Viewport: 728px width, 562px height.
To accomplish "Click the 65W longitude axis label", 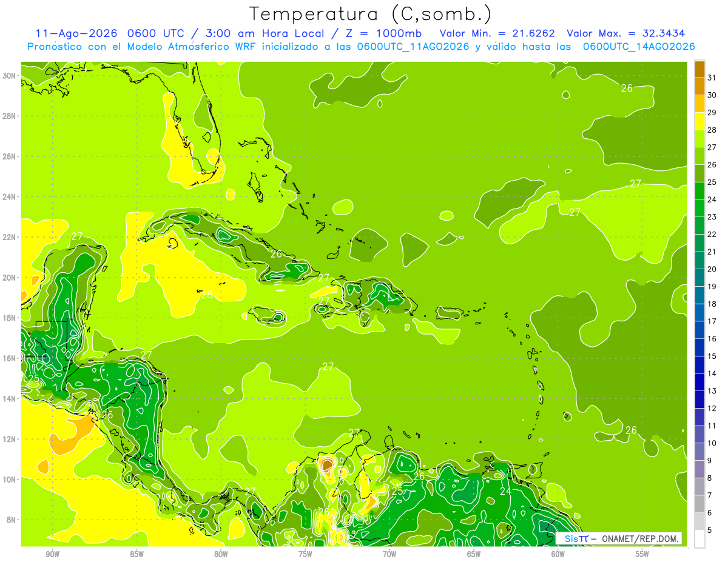I will 474,554.
